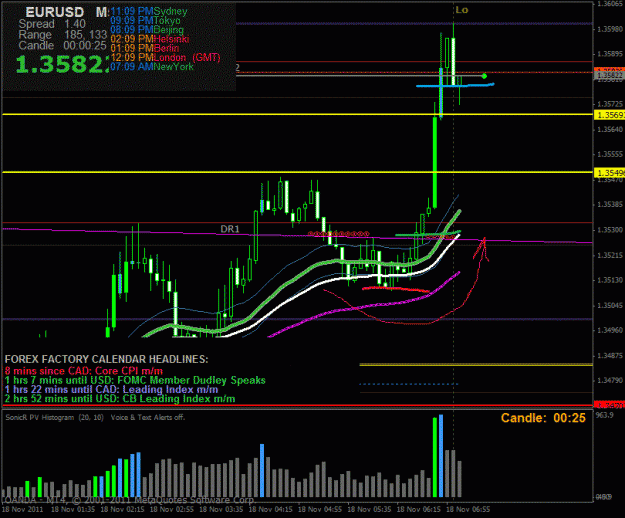Click the Range 185, 133 readout

coord(63,35)
